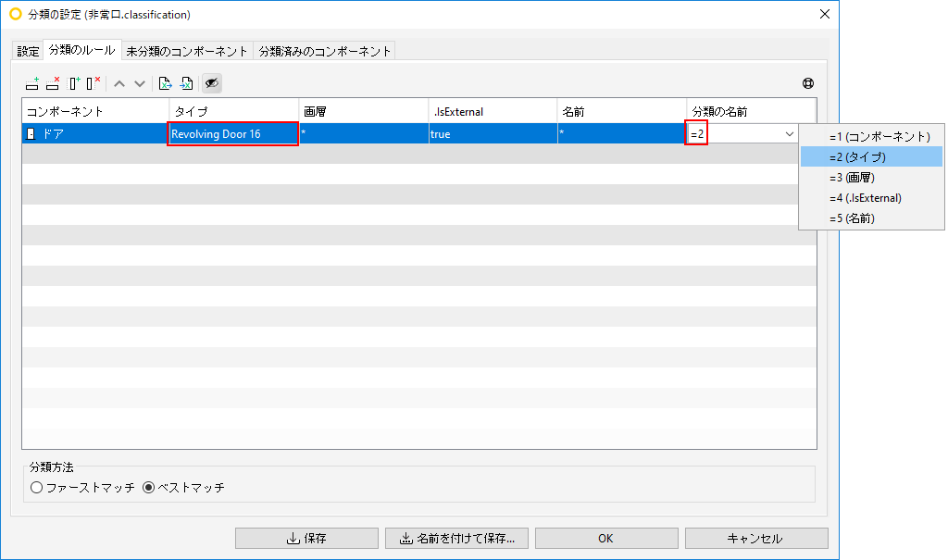This screenshot has height=560, width=948.
Task: Move the rule up with the up arrow
Action: [119, 83]
